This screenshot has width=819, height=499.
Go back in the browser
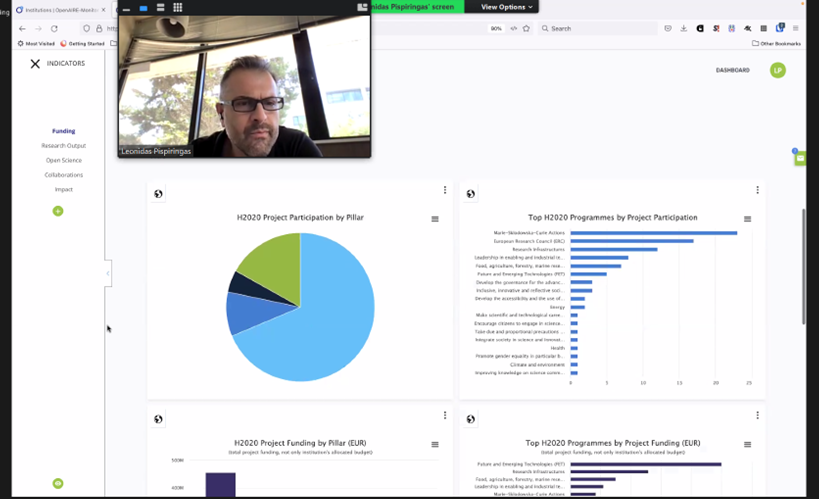pyautogui.click(x=22, y=29)
